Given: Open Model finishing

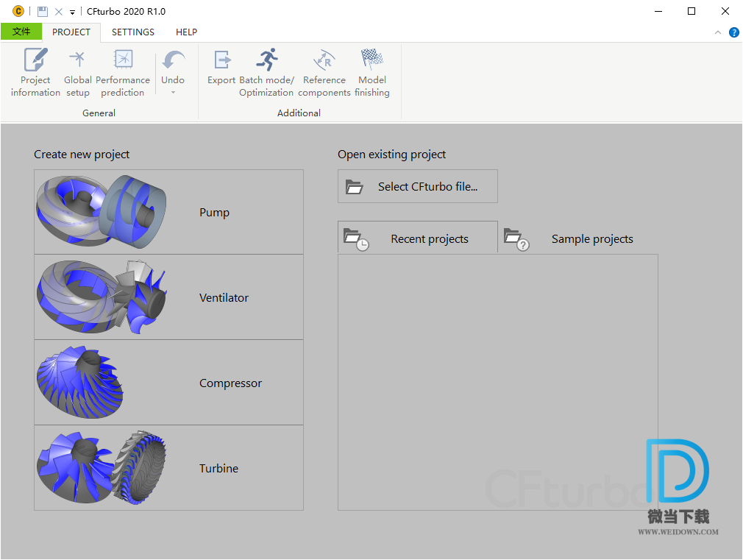Looking at the screenshot, I should [372, 73].
